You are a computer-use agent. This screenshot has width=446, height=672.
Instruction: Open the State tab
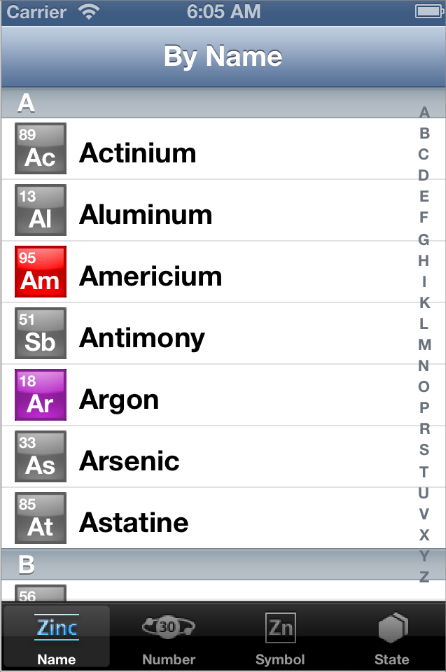392,637
